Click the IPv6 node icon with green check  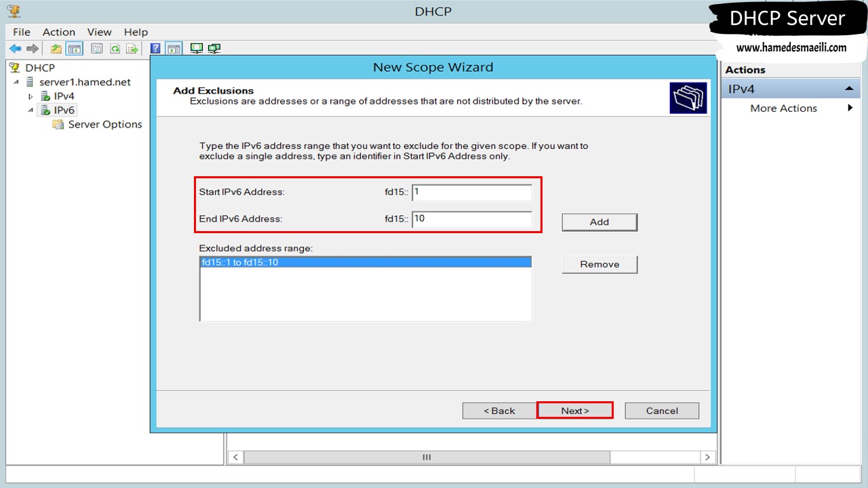(x=45, y=110)
